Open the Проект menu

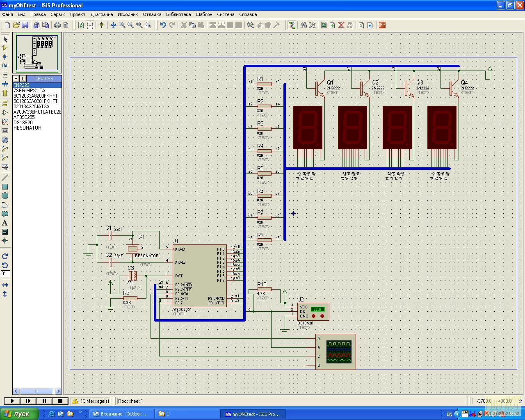[78, 14]
